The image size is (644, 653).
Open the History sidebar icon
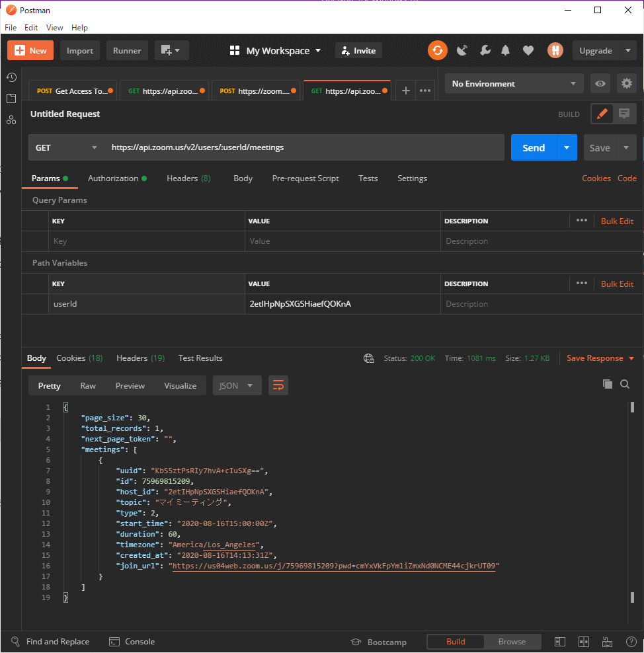11,77
